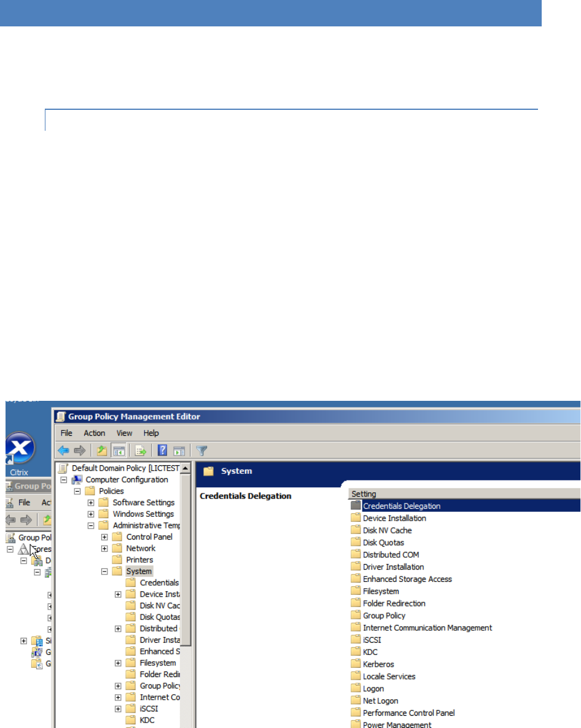The height and width of the screenshot is (728, 581).
Task: Expand the Windows Settings node
Action: click(91, 514)
